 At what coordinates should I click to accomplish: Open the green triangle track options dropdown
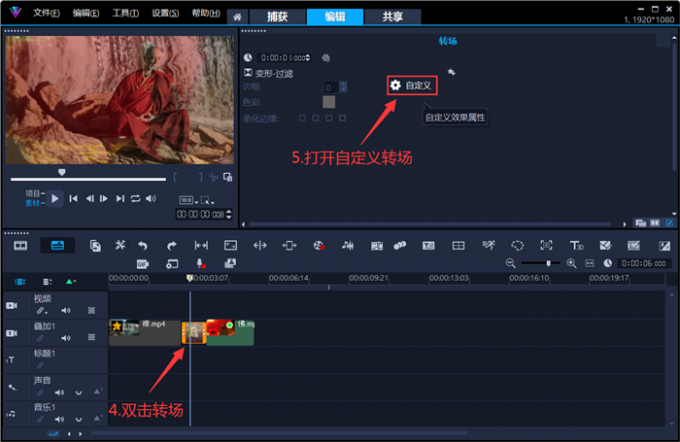point(70,282)
